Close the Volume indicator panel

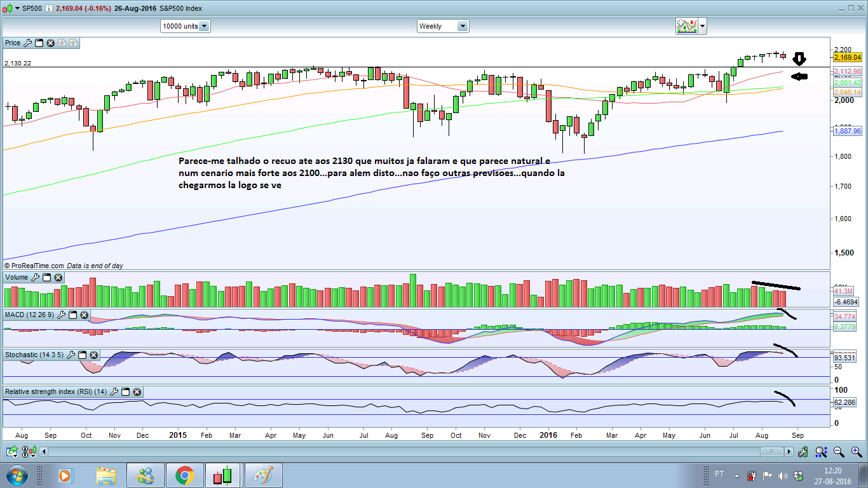pyautogui.click(x=58, y=278)
